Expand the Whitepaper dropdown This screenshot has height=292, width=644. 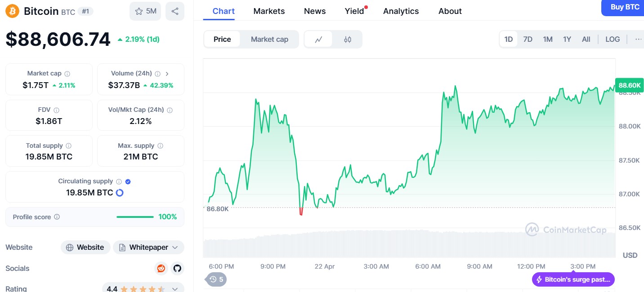coord(175,248)
